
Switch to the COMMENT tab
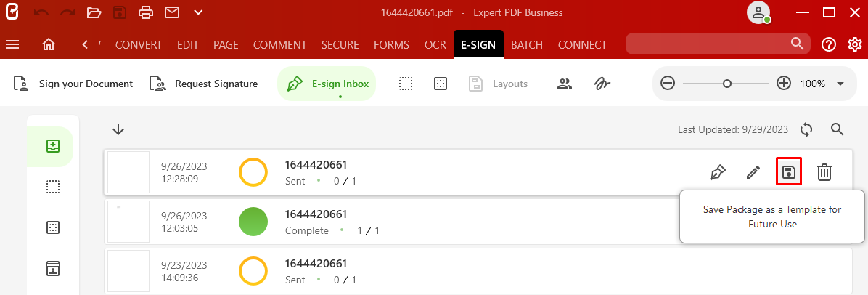tap(280, 45)
